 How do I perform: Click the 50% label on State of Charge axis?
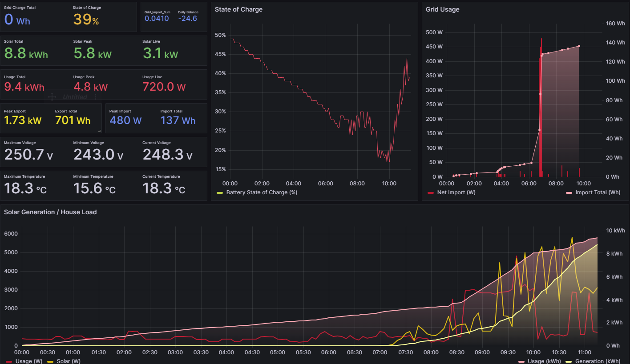220,35
